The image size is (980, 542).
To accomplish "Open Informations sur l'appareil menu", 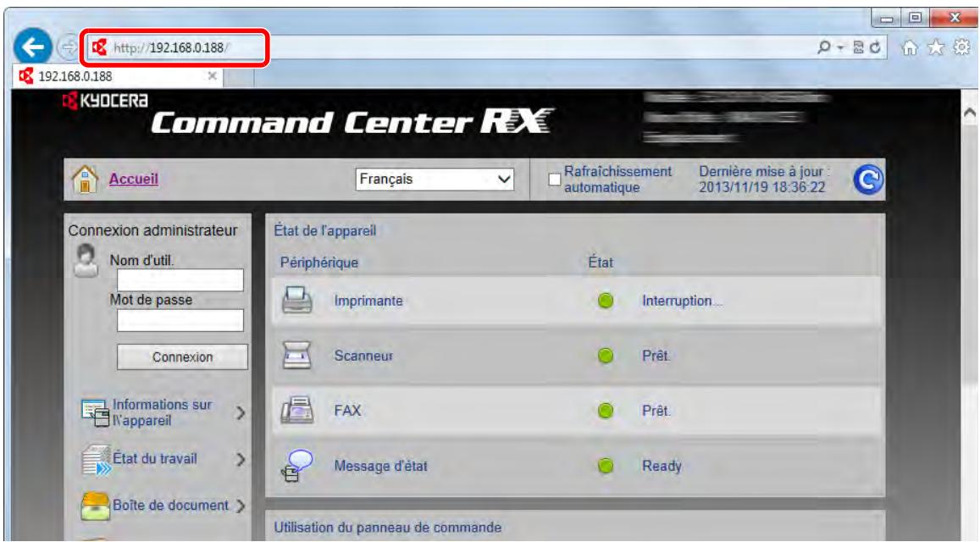I will pos(162,412).
